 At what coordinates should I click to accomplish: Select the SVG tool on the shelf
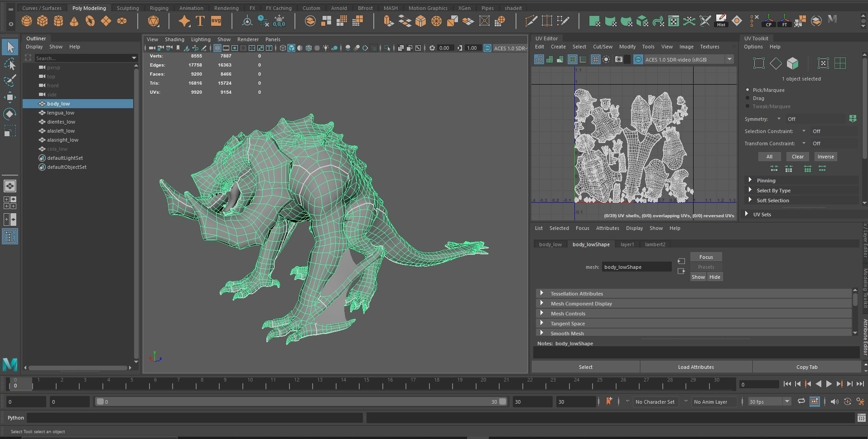(216, 21)
